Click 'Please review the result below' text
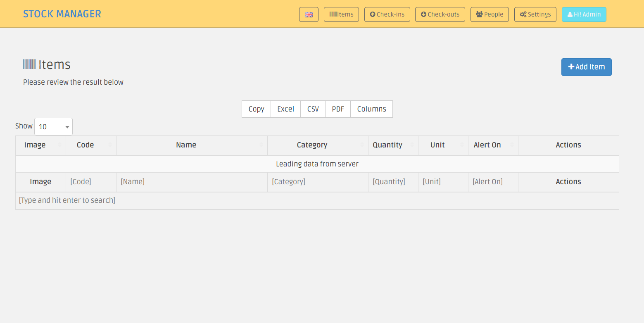644x323 pixels. coord(73,82)
